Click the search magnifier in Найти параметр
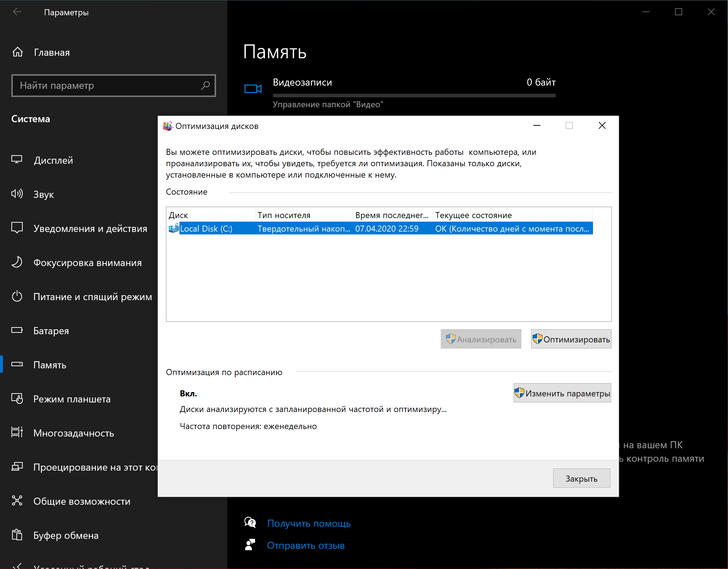The image size is (728, 569). [x=205, y=86]
